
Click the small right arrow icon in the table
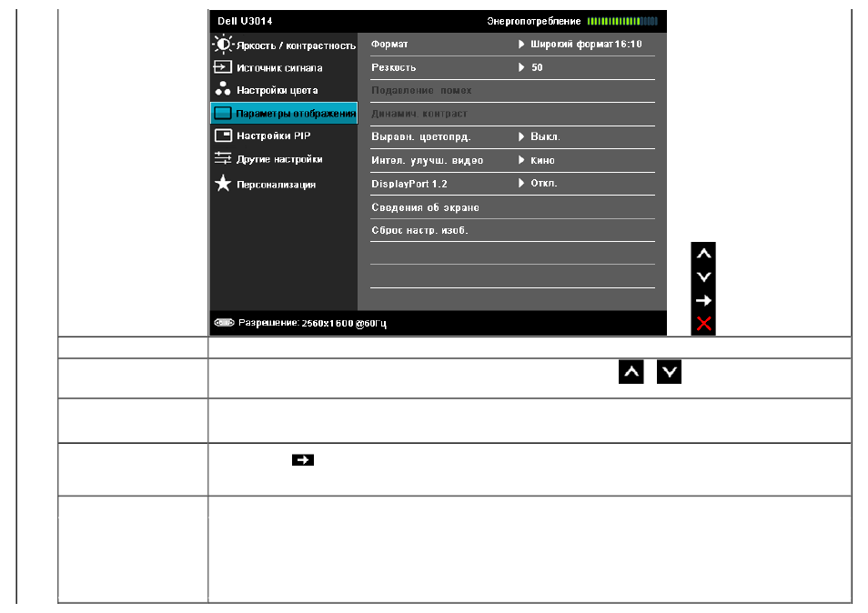point(303,460)
